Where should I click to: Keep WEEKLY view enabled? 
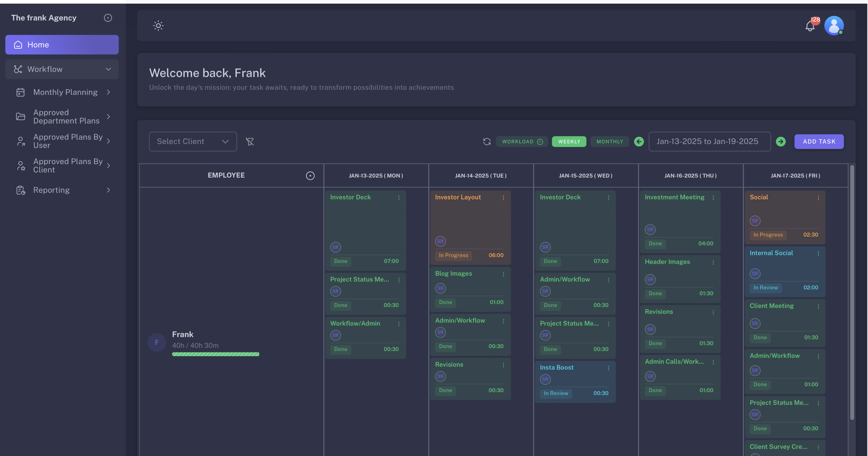point(569,141)
